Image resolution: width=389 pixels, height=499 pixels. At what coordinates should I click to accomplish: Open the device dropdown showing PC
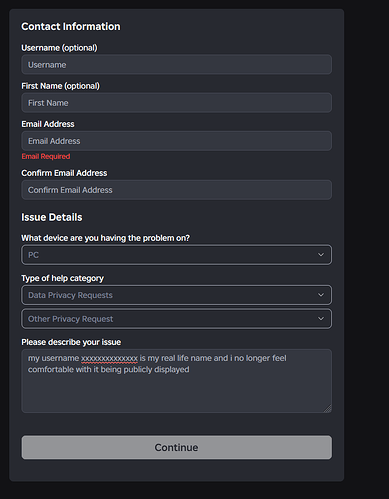(x=176, y=255)
